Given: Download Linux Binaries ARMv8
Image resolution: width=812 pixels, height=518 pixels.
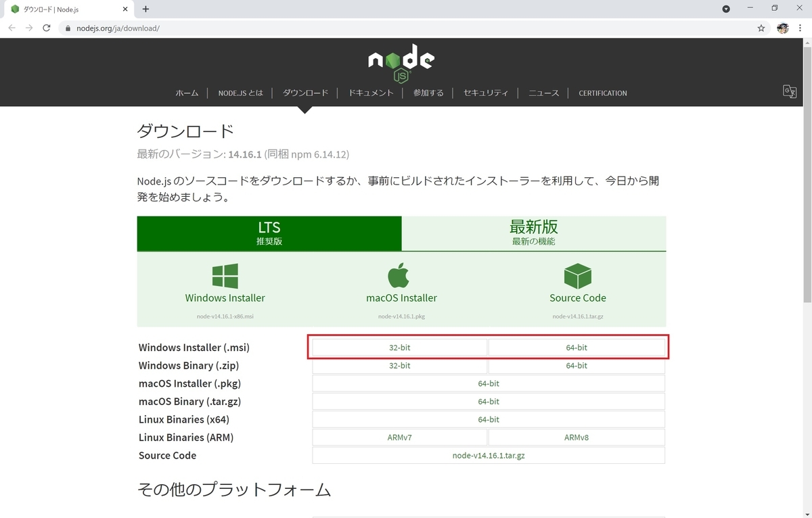Looking at the screenshot, I should pos(577,438).
